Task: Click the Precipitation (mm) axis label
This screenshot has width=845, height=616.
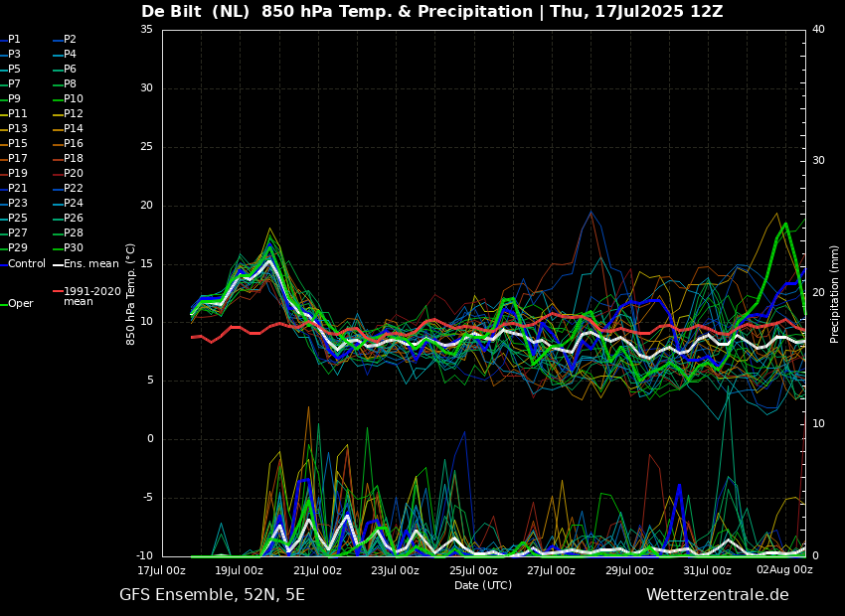Action: [x=835, y=294]
